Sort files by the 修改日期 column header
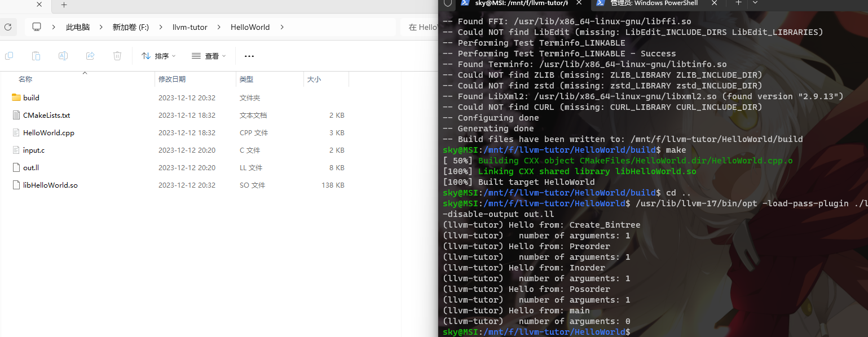 tap(172, 79)
